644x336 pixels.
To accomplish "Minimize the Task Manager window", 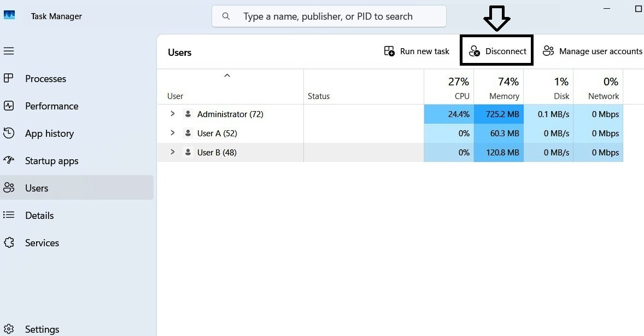I will pyautogui.click(x=607, y=8).
